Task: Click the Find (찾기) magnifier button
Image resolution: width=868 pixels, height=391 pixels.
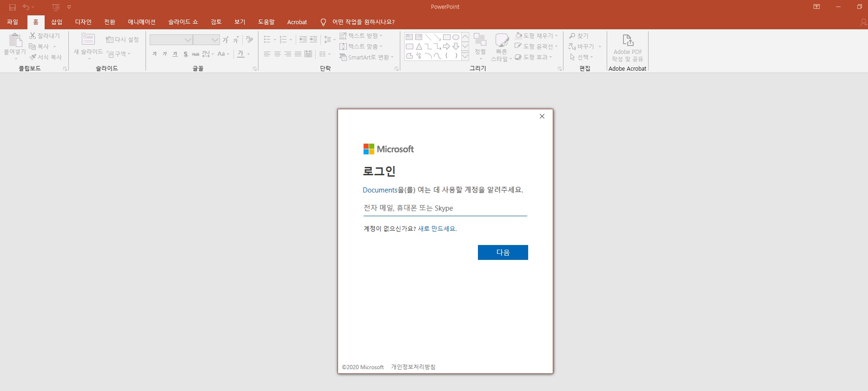Action: (x=579, y=36)
